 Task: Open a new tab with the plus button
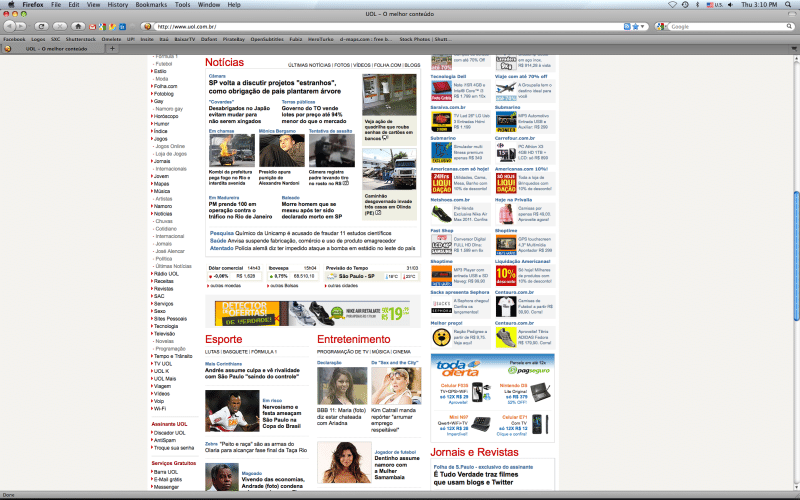[x=112, y=48]
